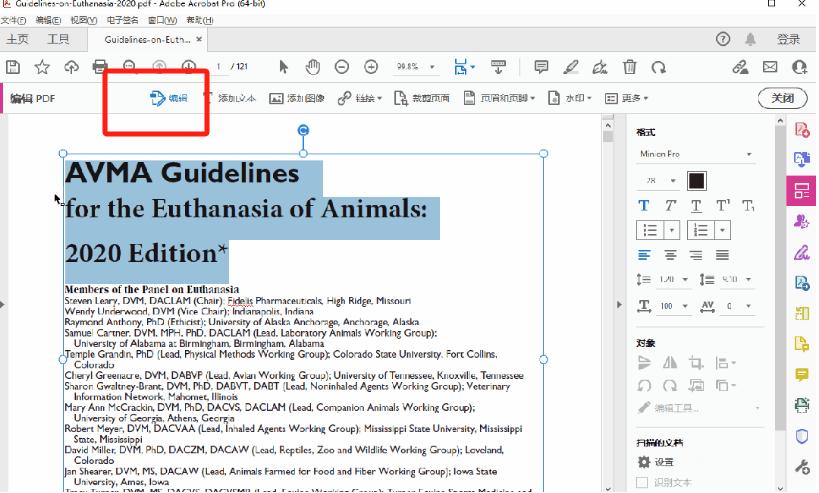The image size is (819, 493).
Task: Print the document with printer icon
Action: [x=100, y=67]
